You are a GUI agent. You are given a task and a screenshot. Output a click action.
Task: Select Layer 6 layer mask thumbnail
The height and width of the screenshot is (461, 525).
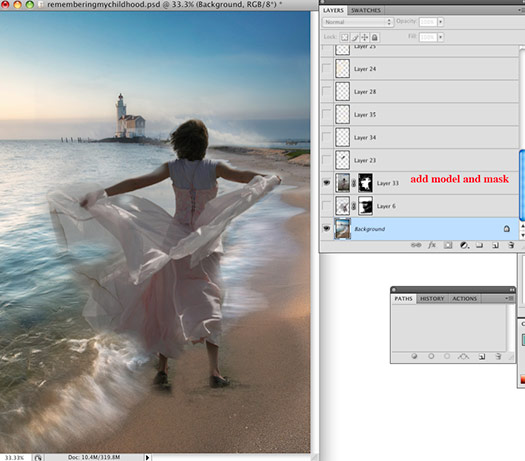click(x=365, y=206)
